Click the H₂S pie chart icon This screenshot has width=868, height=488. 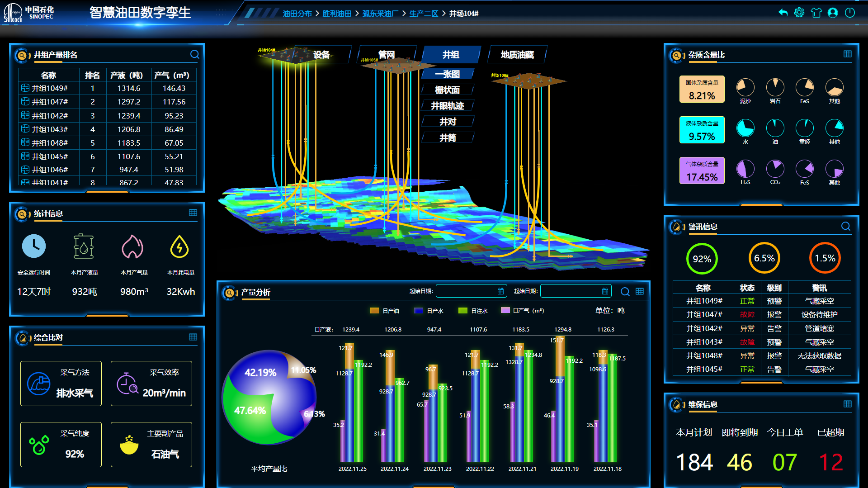coord(745,169)
